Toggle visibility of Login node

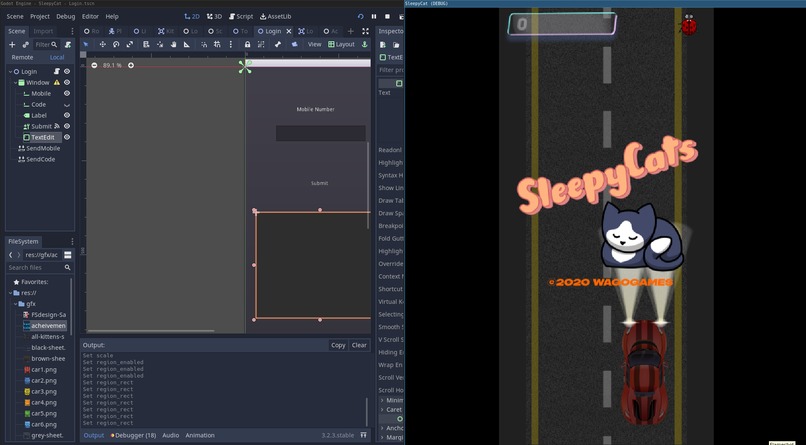[x=67, y=71]
